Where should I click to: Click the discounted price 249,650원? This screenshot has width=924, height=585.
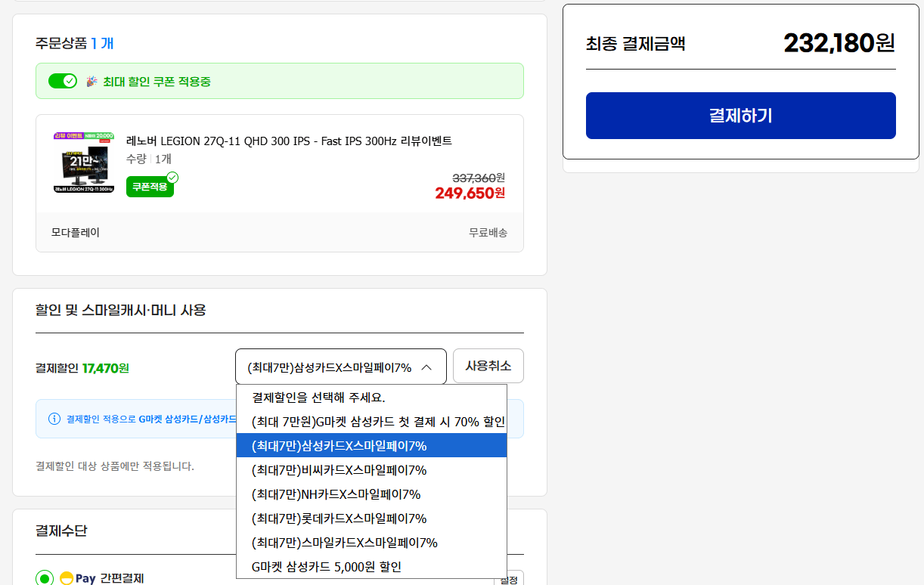pyautogui.click(x=470, y=193)
